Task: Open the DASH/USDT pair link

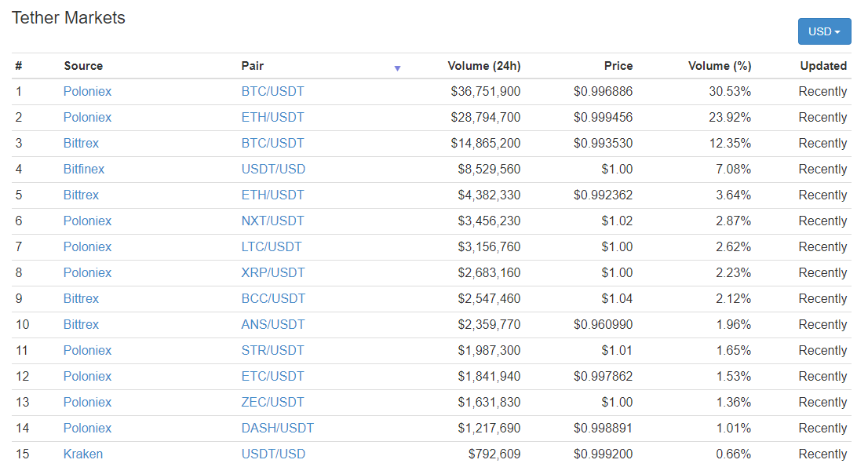Action: point(277,429)
